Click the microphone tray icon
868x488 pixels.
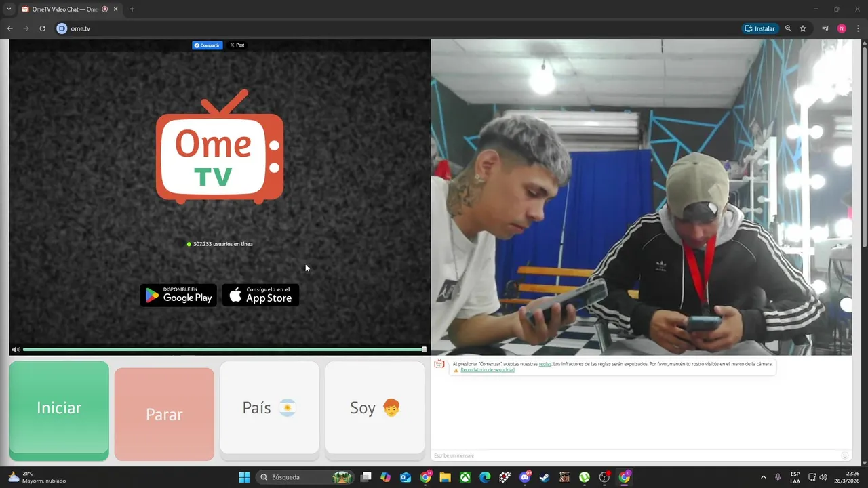778,477
